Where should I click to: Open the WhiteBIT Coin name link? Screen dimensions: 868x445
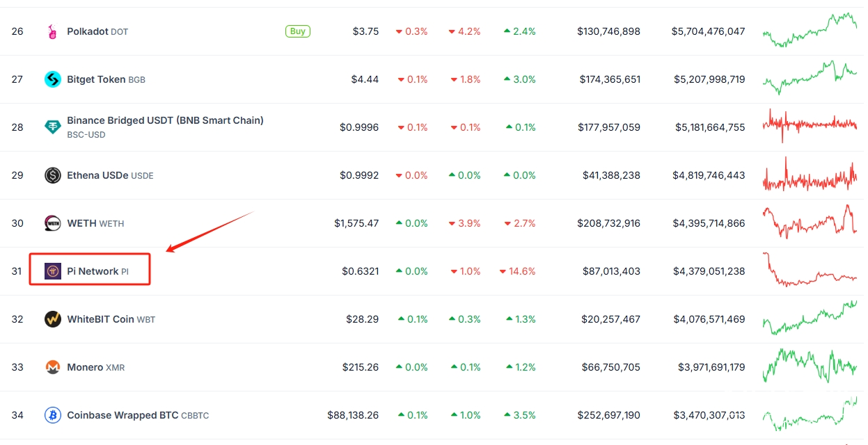pyautogui.click(x=100, y=319)
